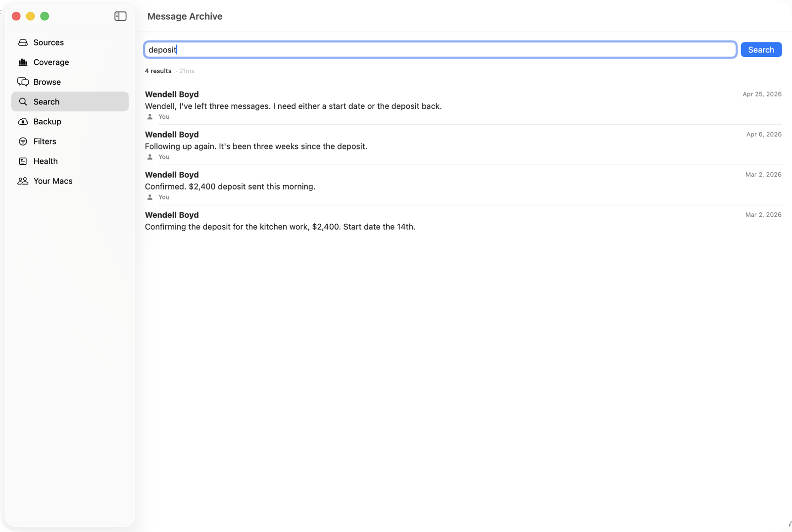Open 'Confirmed. $2,400 deposit sent this morning' result
The height and width of the screenshot is (532, 792).
pyautogui.click(x=463, y=185)
